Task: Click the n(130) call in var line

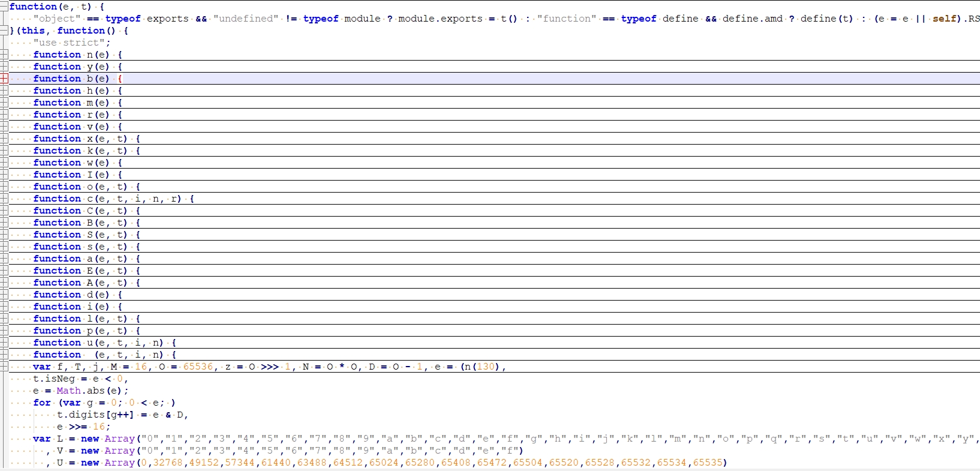Action: (x=482, y=367)
